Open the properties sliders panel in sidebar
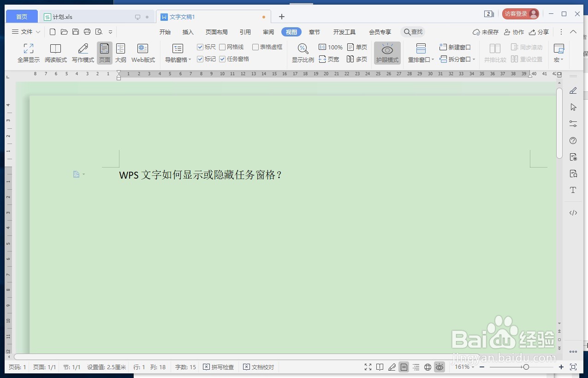588x378 pixels. (x=573, y=124)
